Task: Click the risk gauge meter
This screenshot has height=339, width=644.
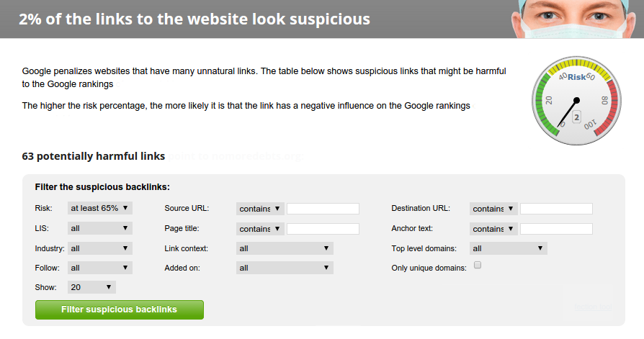Action: coord(576,101)
